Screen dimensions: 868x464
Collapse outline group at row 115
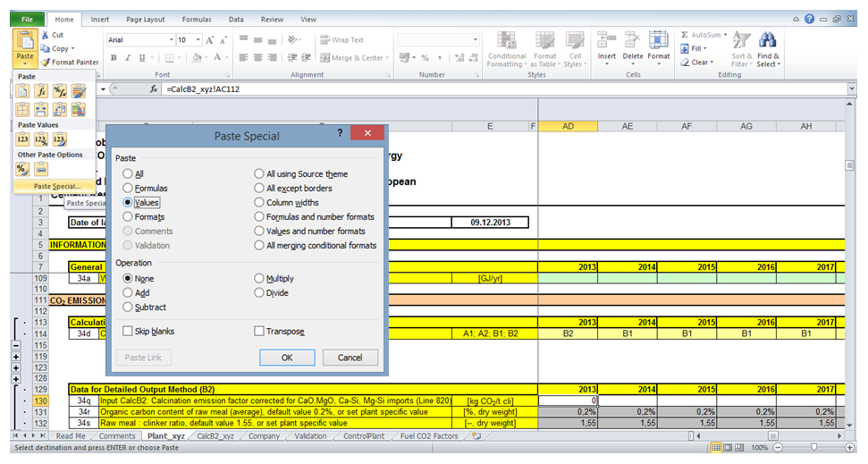click(x=16, y=345)
